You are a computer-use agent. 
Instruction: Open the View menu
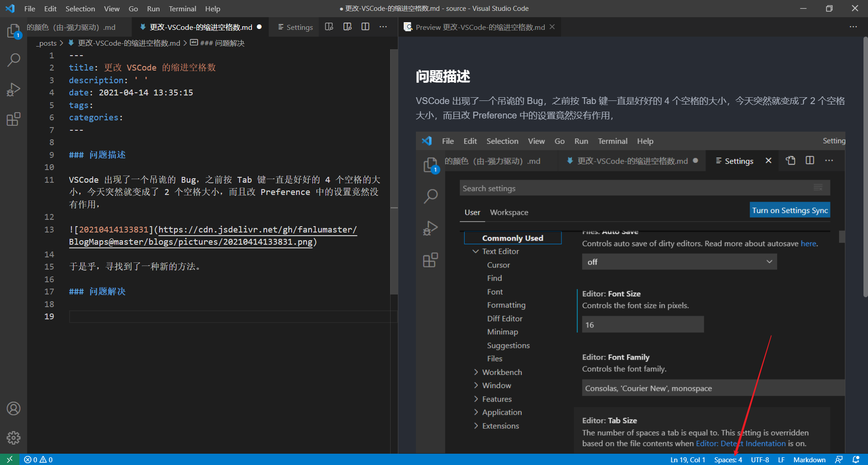tap(112, 9)
